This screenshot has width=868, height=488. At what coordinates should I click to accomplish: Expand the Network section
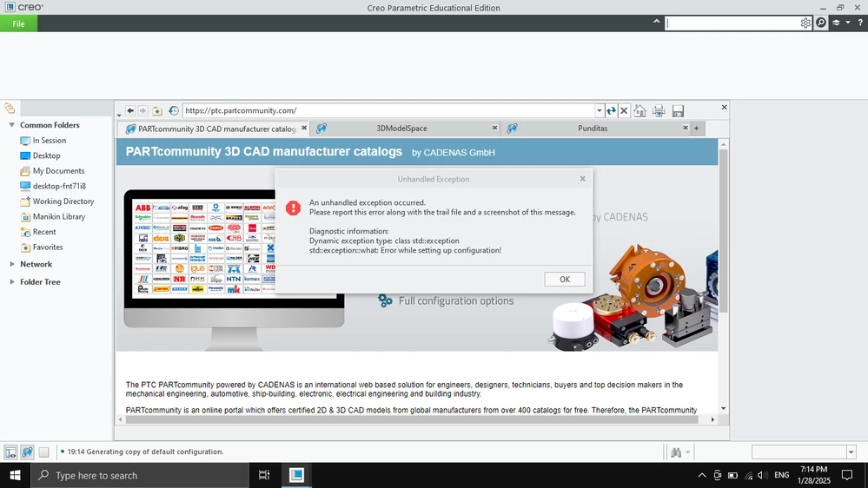pos(11,265)
